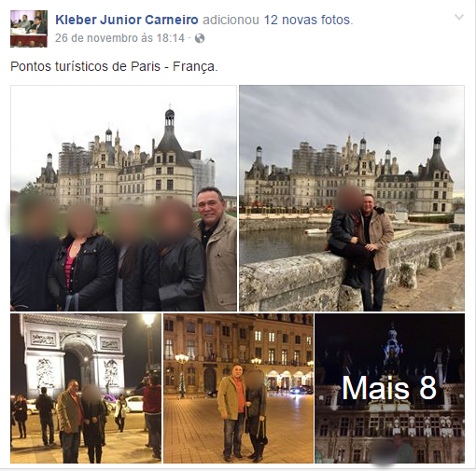476x471 pixels.
Task: Click the scaffolding on the château in second photo
Action: coord(315,159)
